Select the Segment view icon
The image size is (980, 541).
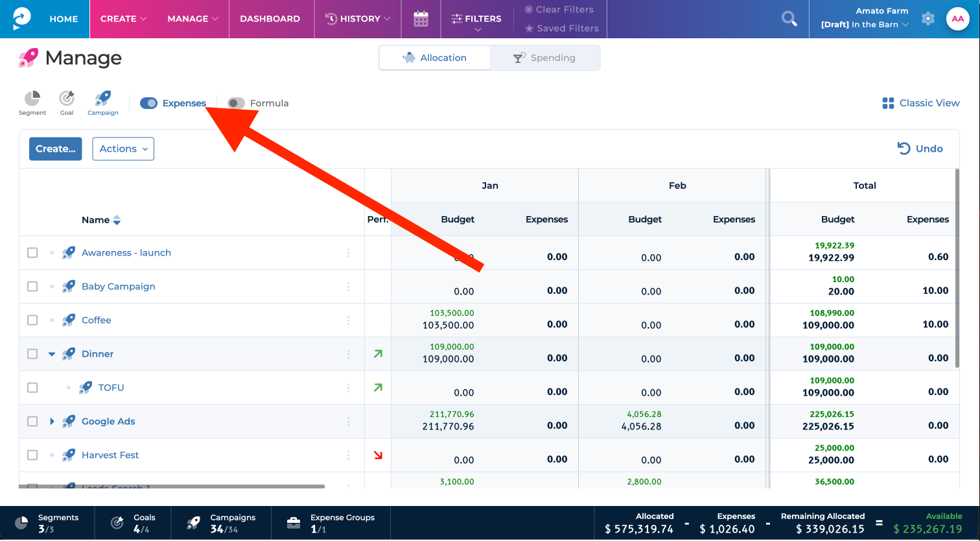click(32, 103)
